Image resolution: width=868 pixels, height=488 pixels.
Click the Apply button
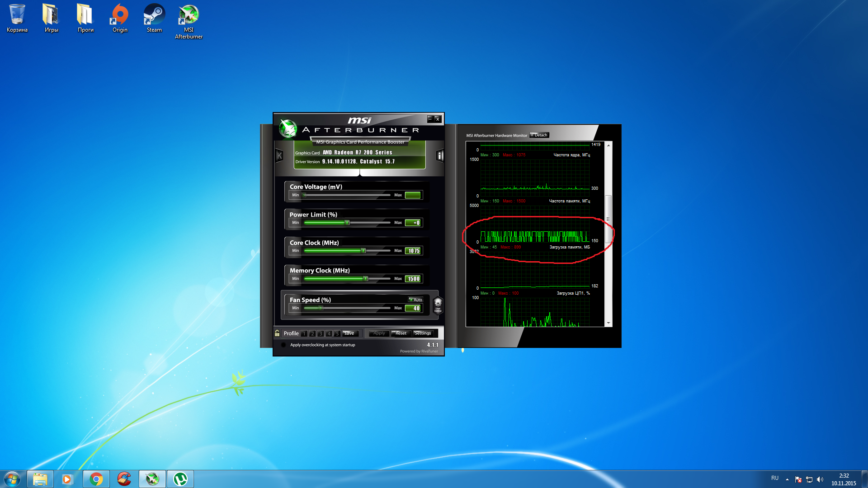pyautogui.click(x=379, y=333)
